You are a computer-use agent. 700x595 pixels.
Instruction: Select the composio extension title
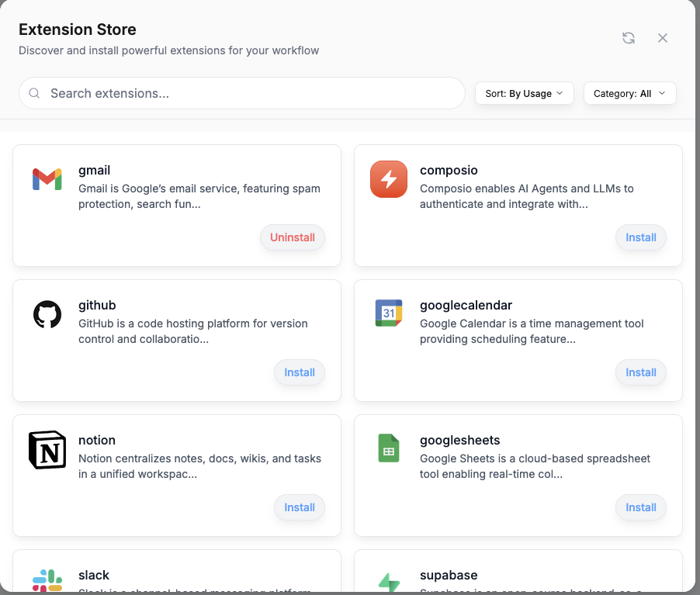[x=449, y=171]
